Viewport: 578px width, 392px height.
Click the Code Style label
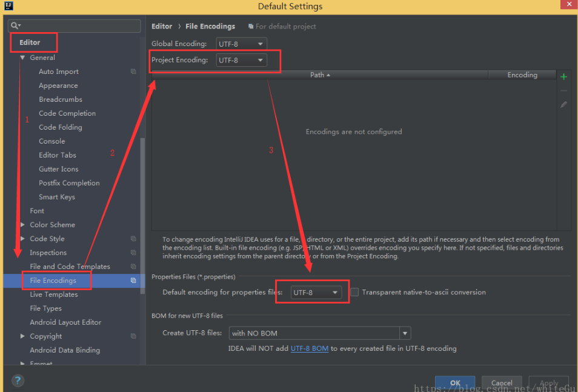47,239
